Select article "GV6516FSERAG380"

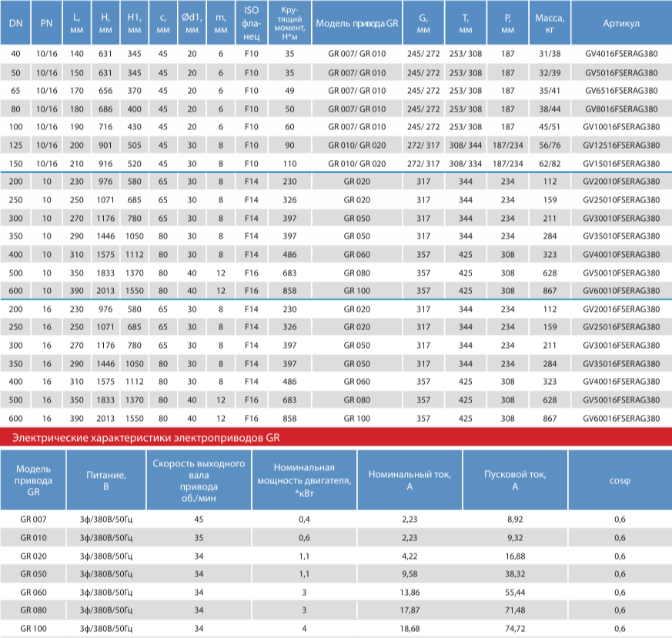tap(621, 91)
